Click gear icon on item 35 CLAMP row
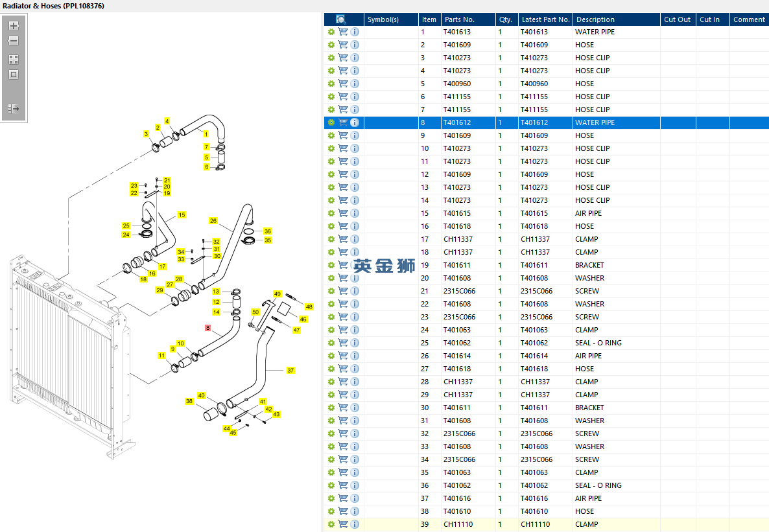 pyautogui.click(x=331, y=472)
